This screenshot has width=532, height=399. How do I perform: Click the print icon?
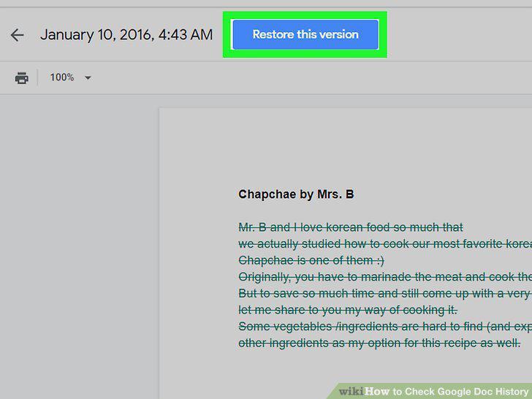[22, 77]
